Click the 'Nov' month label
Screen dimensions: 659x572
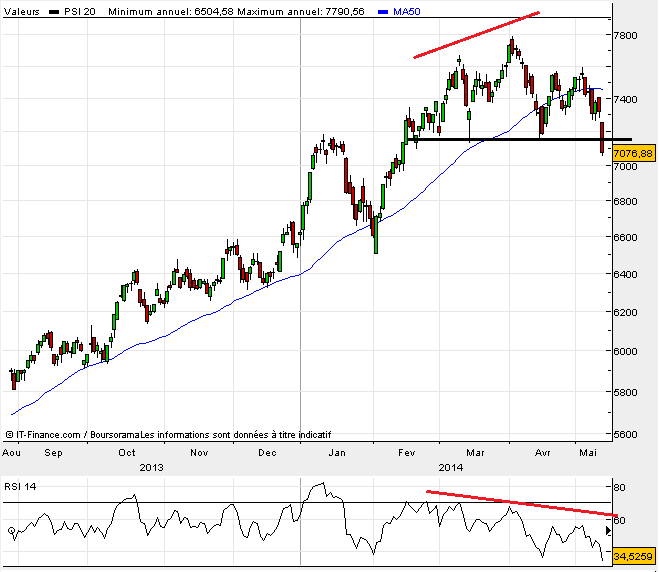(199, 453)
